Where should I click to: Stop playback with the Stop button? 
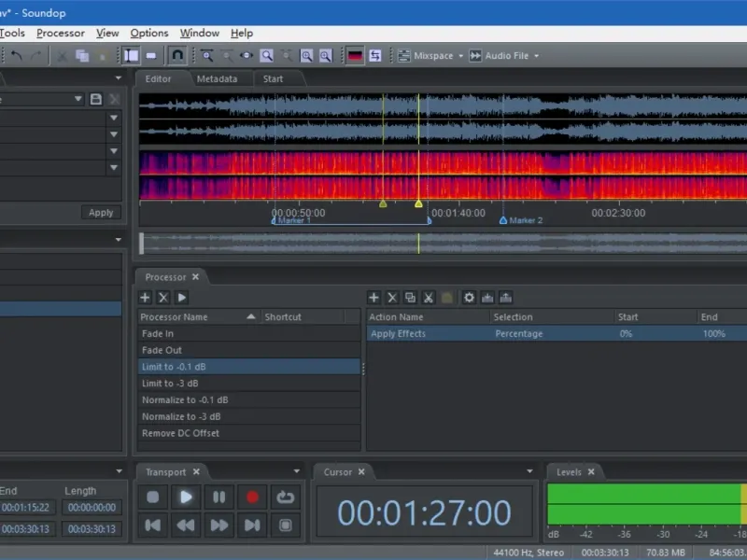click(153, 497)
